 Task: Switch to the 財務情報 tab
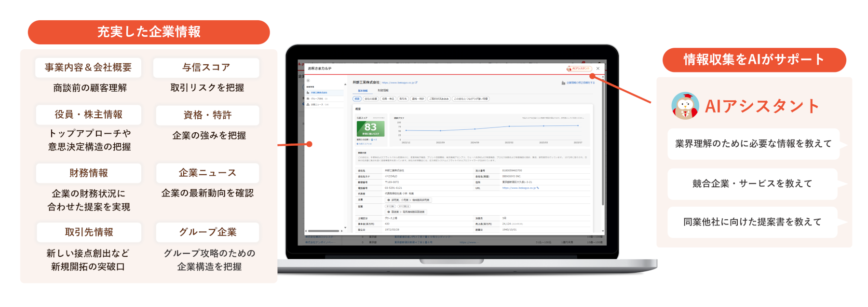point(383,91)
